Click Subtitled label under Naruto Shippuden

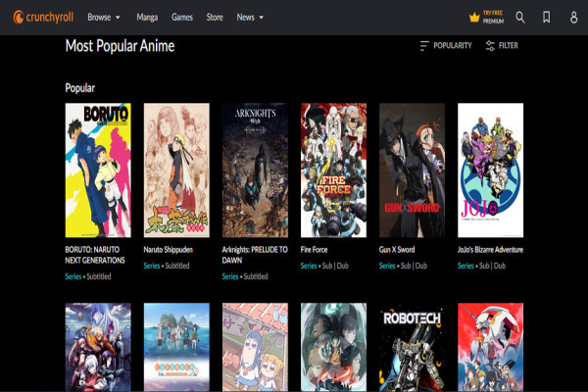(x=177, y=266)
